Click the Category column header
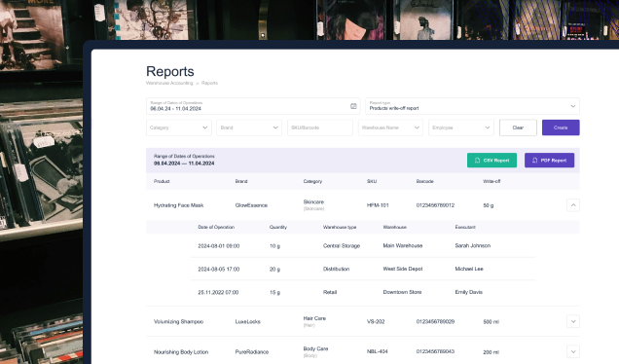 pos(312,181)
